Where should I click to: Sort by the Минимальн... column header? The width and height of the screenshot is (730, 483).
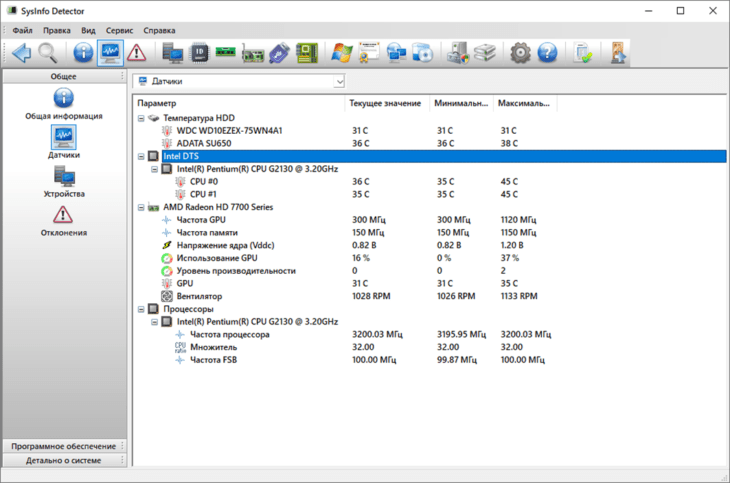[x=461, y=103]
